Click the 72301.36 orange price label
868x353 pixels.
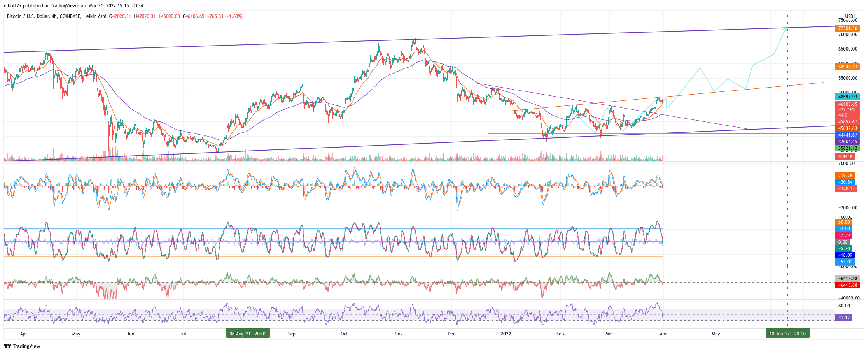coord(847,28)
